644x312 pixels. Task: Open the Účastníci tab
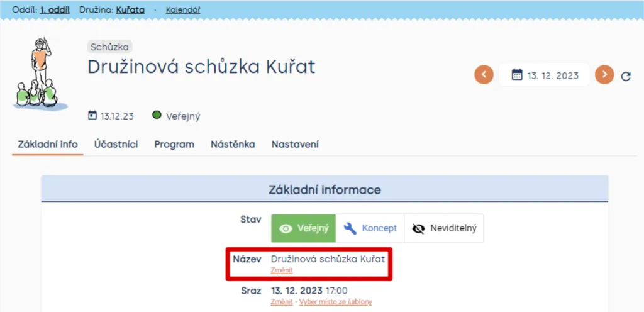116,145
